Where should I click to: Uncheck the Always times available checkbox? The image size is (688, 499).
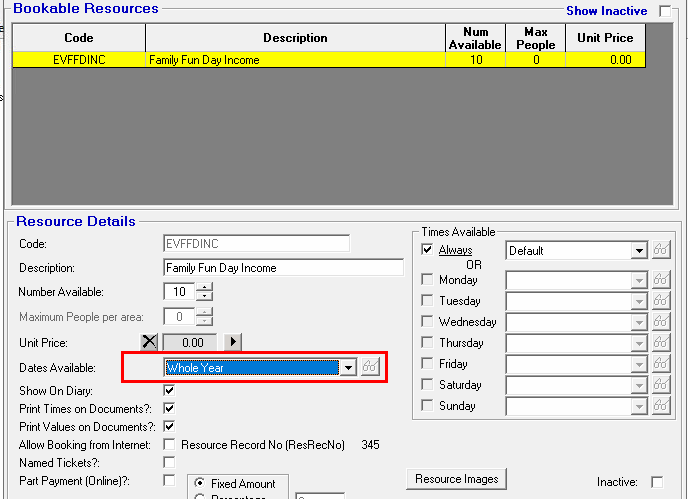pos(427,250)
